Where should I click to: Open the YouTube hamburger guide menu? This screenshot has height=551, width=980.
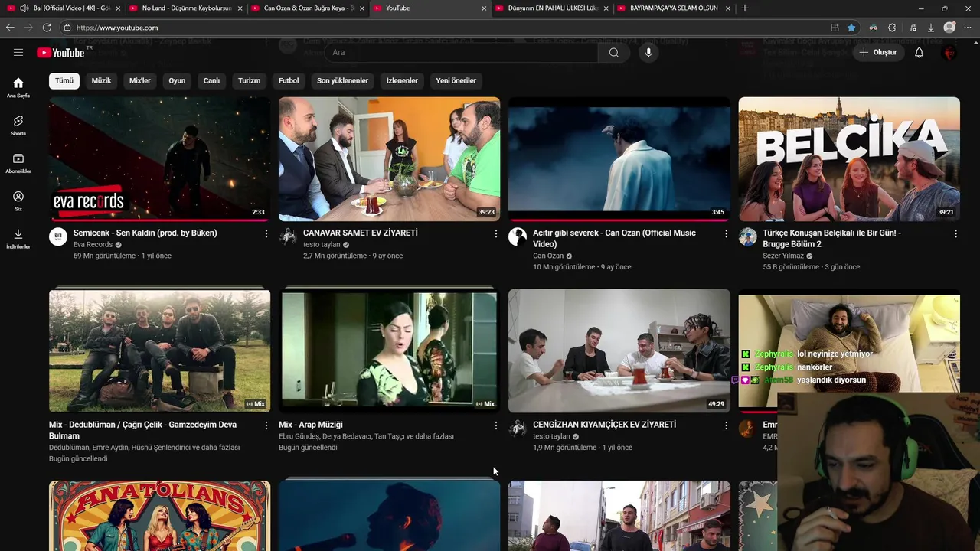tap(18, 52)
